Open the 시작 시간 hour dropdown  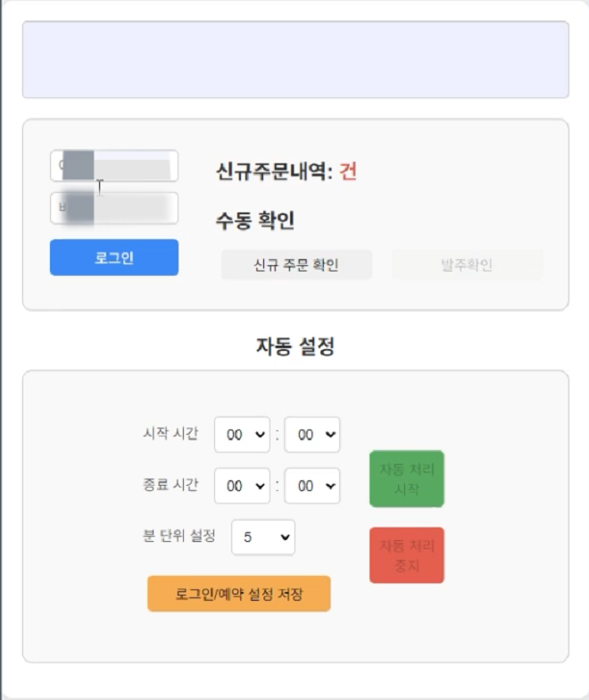coord(242,435)
